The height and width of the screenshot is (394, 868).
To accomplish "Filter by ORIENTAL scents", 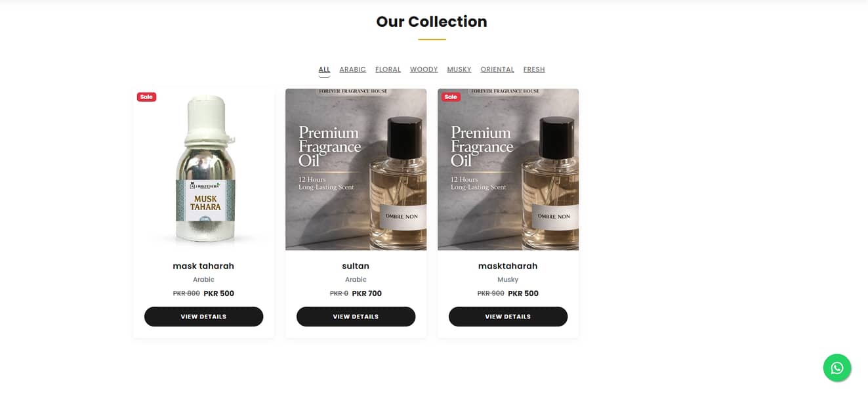I will 497,70.
